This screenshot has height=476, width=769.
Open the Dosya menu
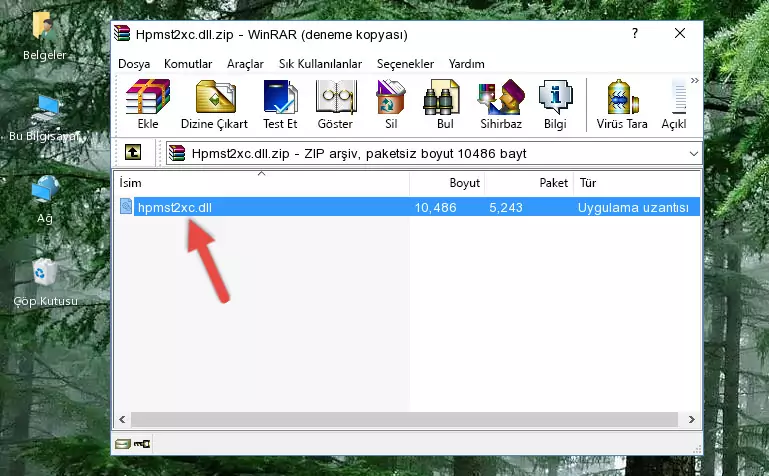coord(134,64)
